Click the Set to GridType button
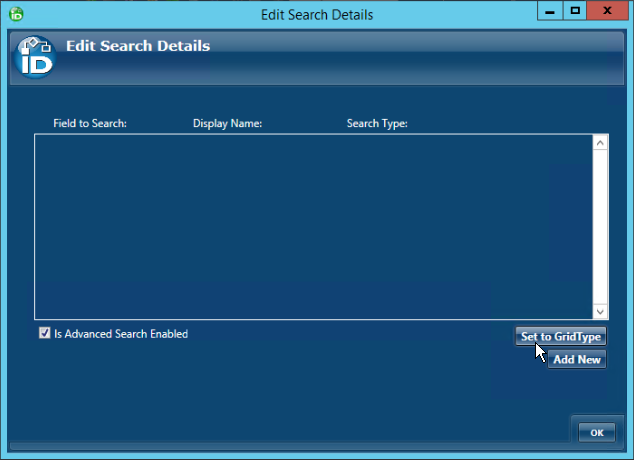The image size is (634, 460). 560,336
